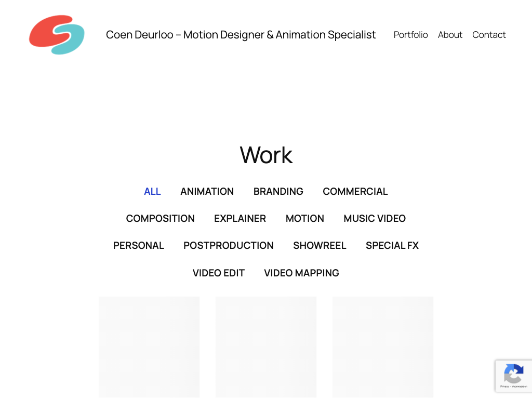Filter by EXPLAINER category
The height and width of the screenshot is (399, 532).
240,219
